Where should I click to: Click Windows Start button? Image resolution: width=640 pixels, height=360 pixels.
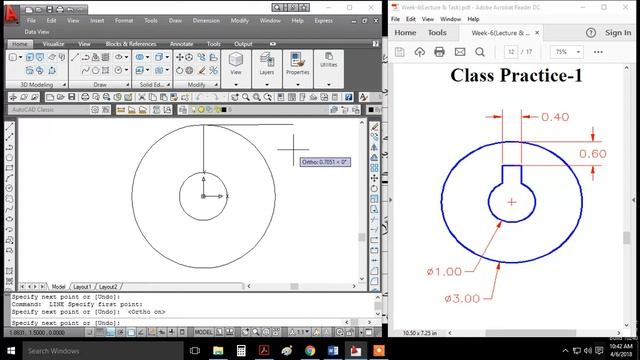(x=11, y=351)
